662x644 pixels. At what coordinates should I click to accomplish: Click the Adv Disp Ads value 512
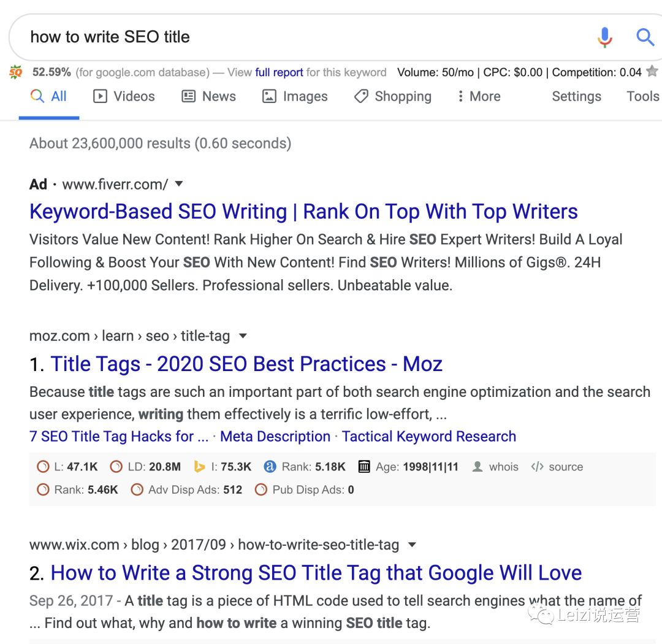point(233,490)
